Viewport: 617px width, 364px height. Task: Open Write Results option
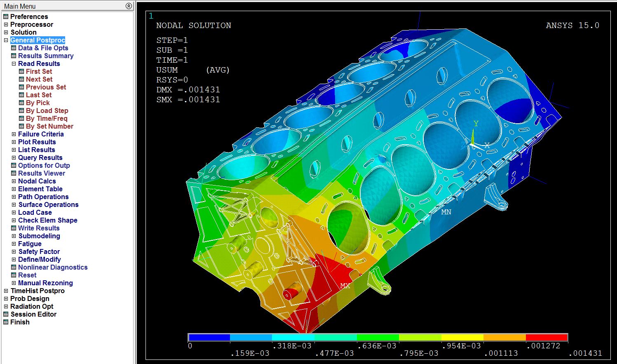pyautogui.click(x=39, y=228)
